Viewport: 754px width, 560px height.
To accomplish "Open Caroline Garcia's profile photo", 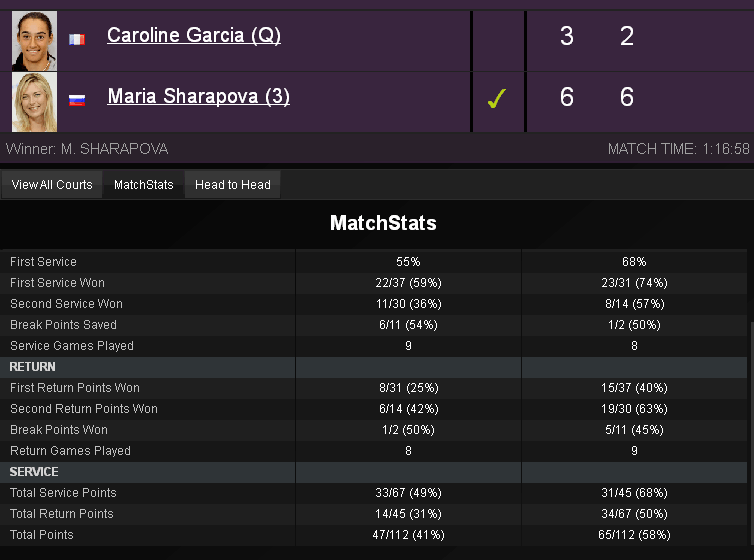I will pos(34,40).
